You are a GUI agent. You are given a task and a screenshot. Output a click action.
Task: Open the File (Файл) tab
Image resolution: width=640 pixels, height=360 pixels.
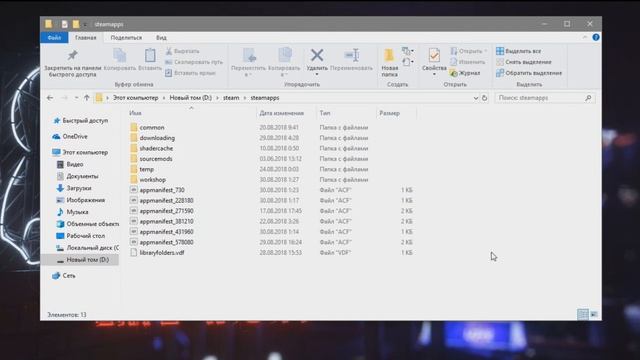(54, 38)
